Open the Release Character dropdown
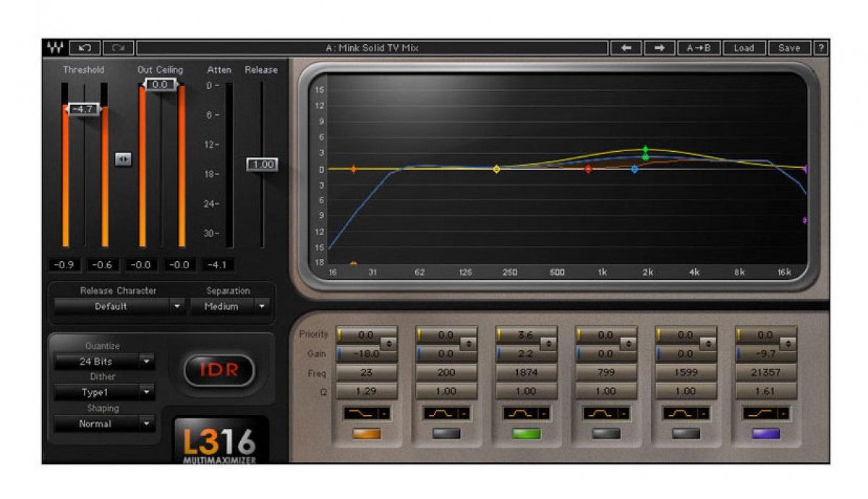 pos(119,307)
